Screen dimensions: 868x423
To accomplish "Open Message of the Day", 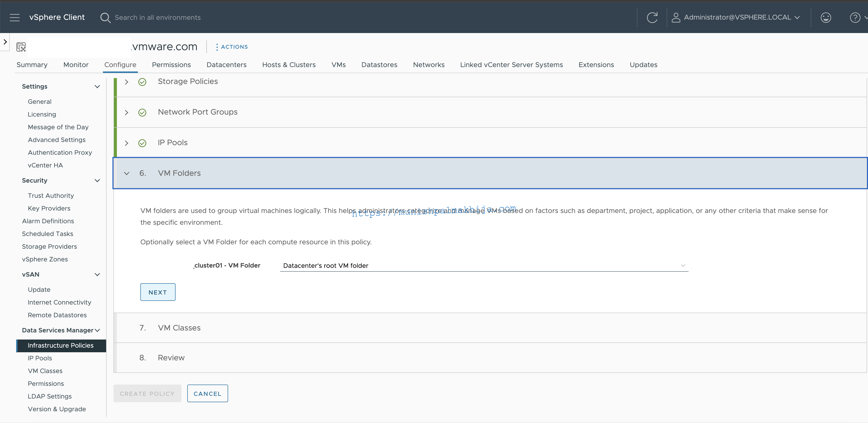I will click(58, 127).
